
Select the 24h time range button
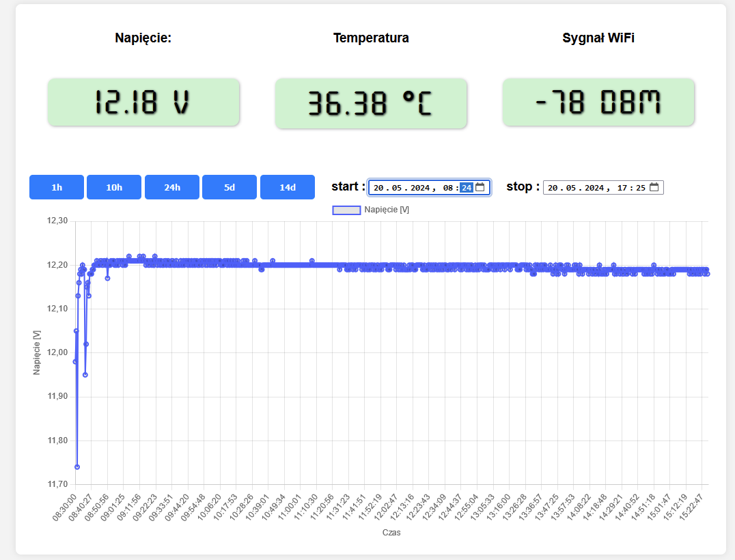[x=171, y=186]
